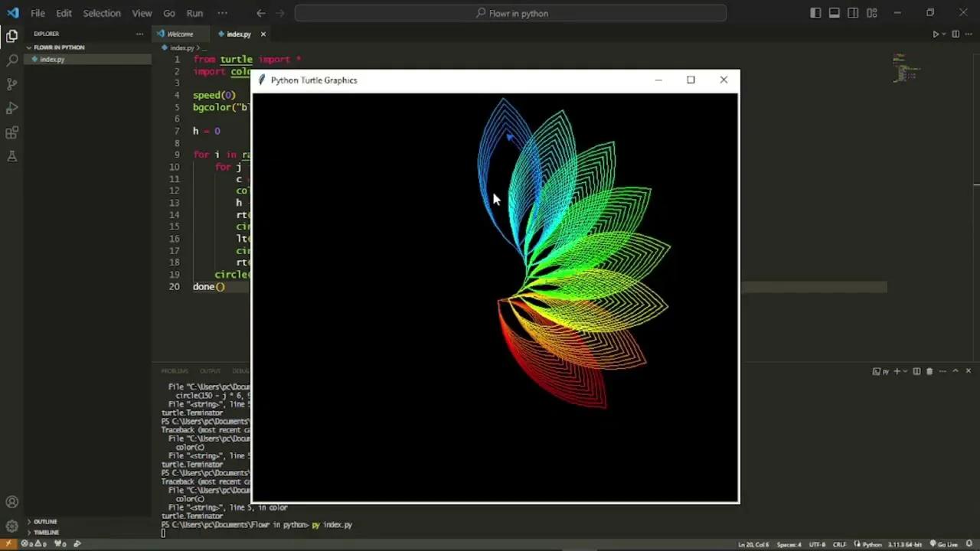
Task: Open the Testing flask icon
Action: tap(11, 156)
